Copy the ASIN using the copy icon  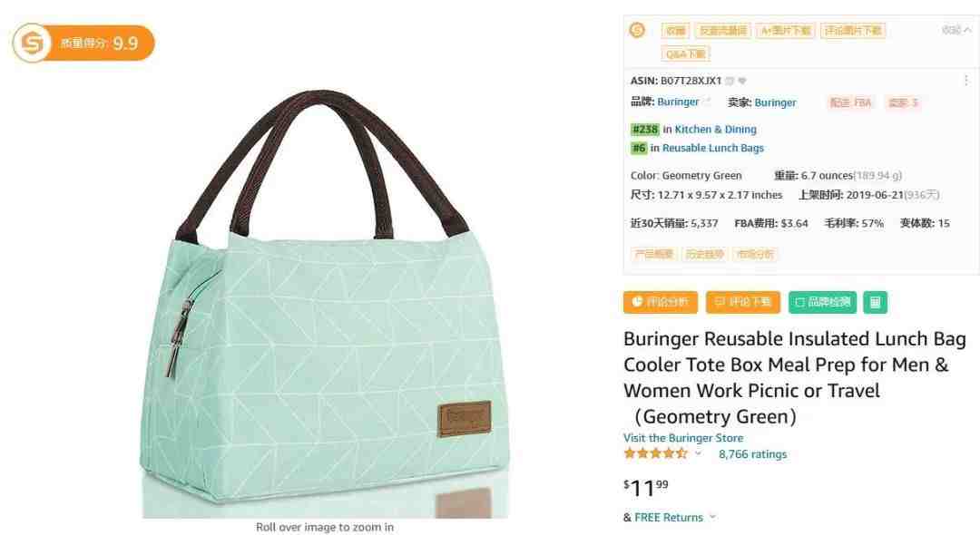point(730,81)
